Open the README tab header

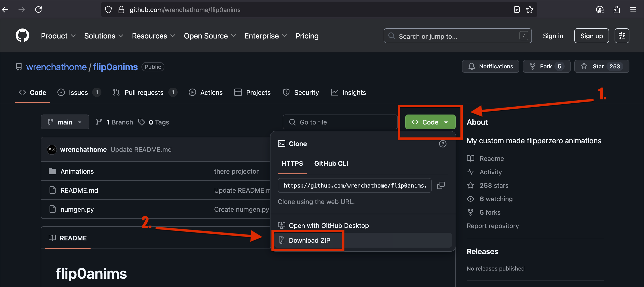(x=67, y=238)
